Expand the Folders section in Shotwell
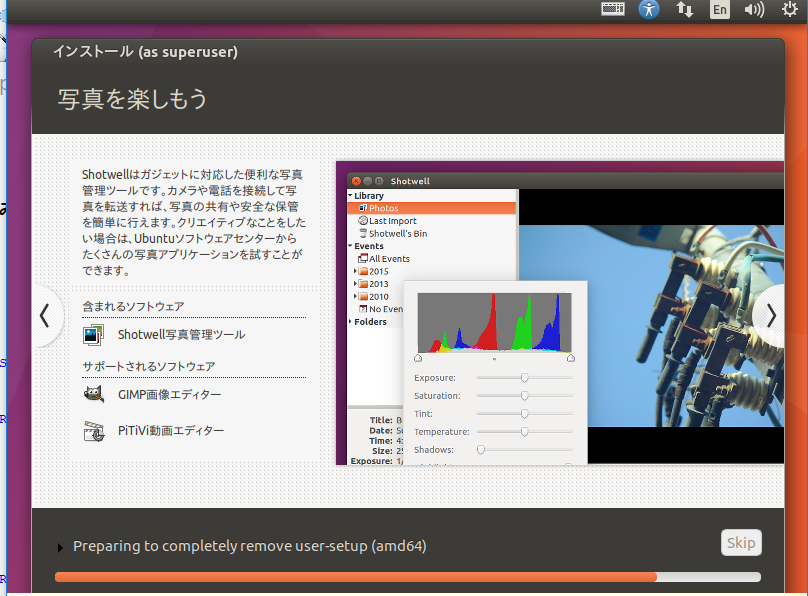Image resolution: width=808 pixels, height=596 pixels. pos(350,321)
